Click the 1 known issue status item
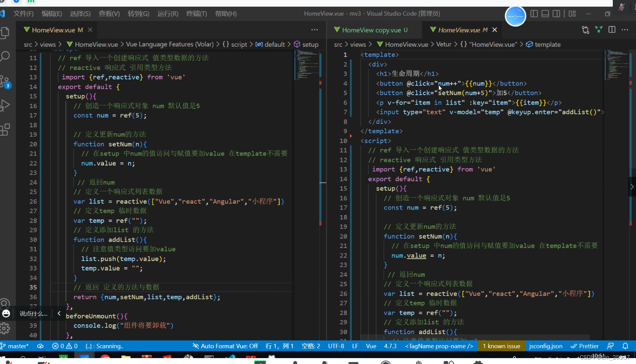Image resolution: width=636 pixels, height=364 pixels. pos(501,346)
